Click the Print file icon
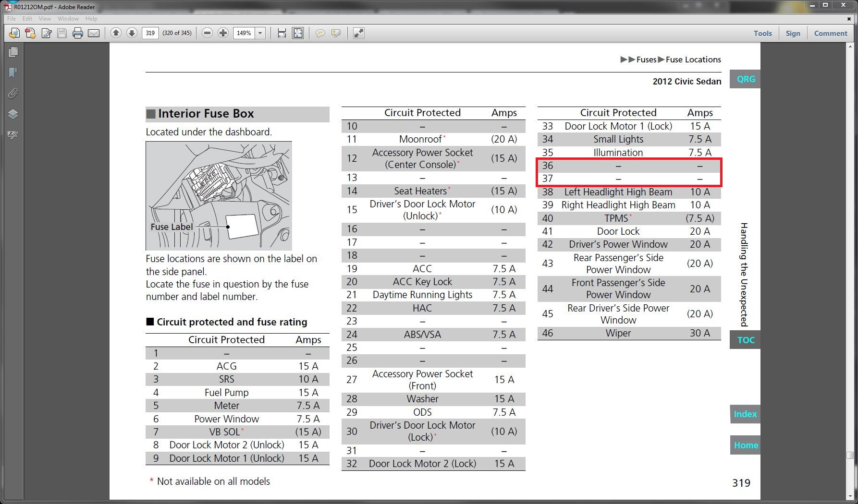 pos(78,33)
